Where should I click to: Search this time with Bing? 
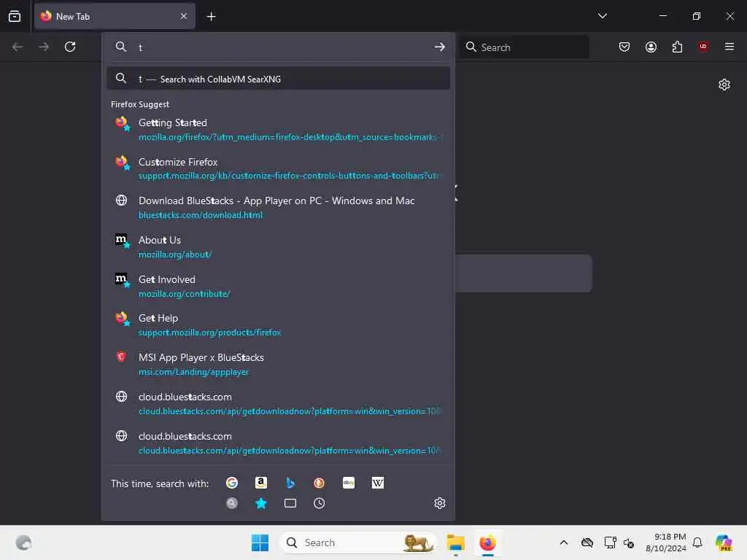point(290,483)
